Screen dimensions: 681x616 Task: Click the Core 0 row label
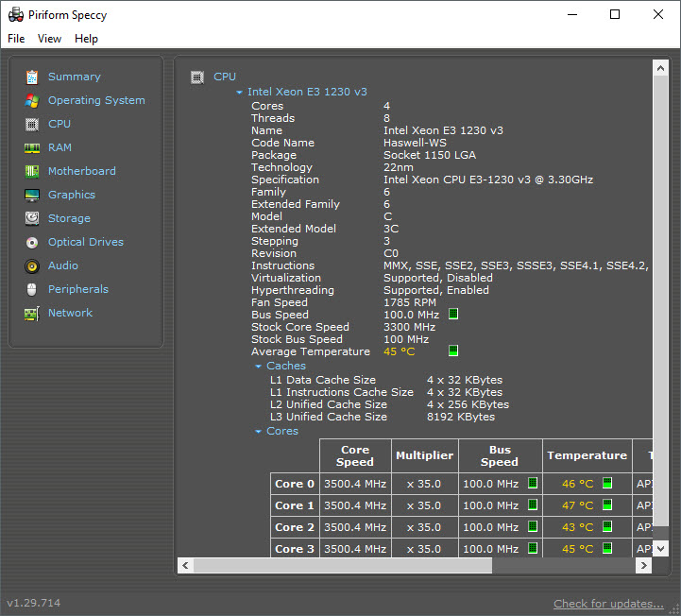(295, 484)
